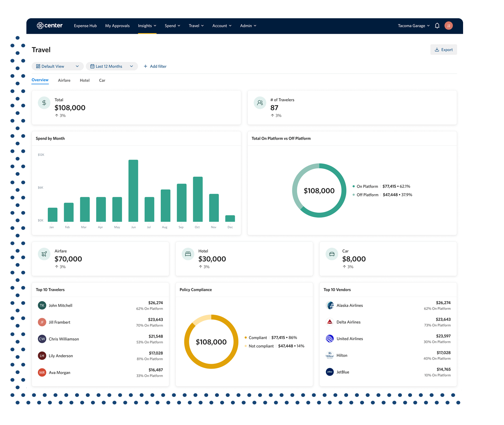Expand the Account menu

pos(222,26)
